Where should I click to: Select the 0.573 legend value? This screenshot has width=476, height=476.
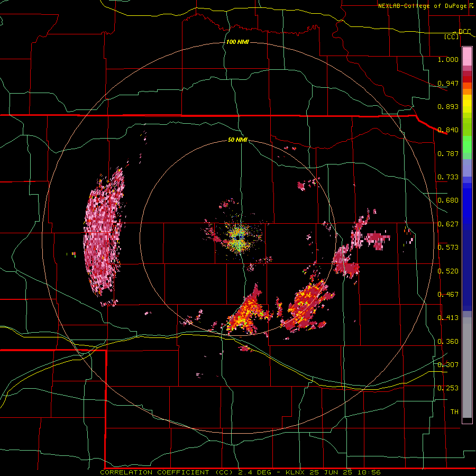[448, 248]
